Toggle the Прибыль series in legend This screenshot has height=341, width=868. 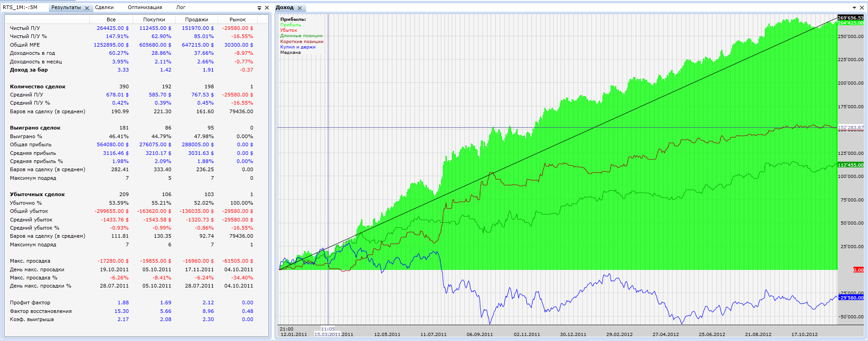tap(290, 25)
